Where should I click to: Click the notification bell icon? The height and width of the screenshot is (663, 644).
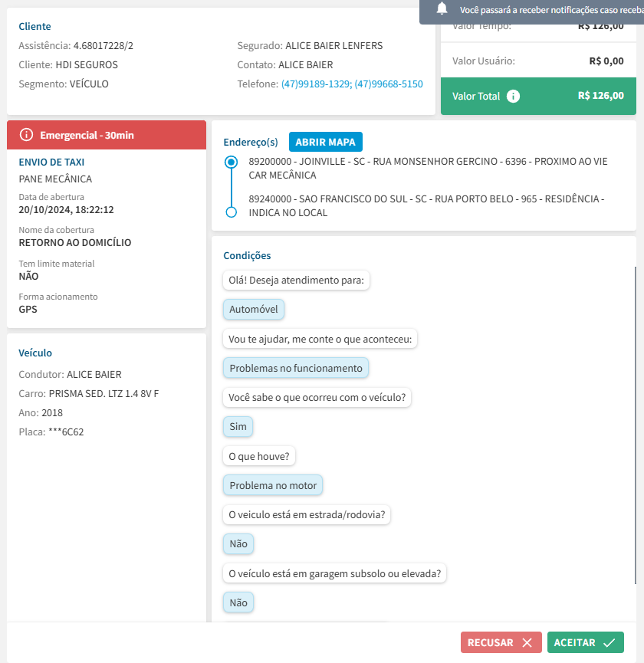tap(442, 8)
